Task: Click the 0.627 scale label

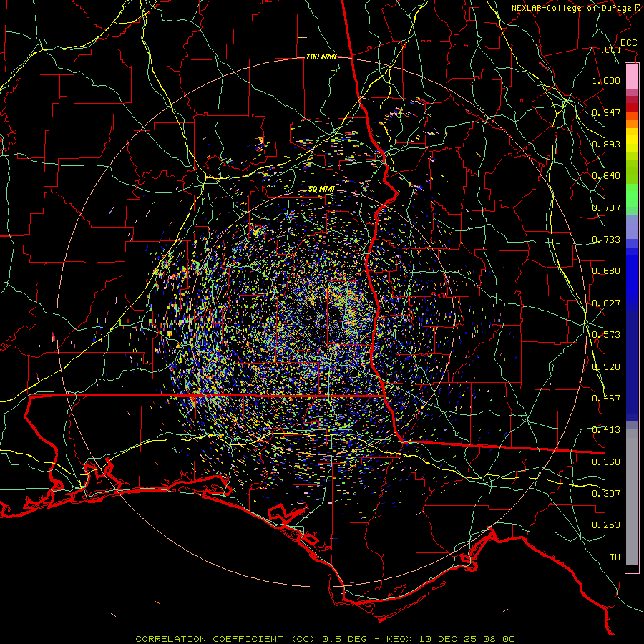Action: pos(606,303)
